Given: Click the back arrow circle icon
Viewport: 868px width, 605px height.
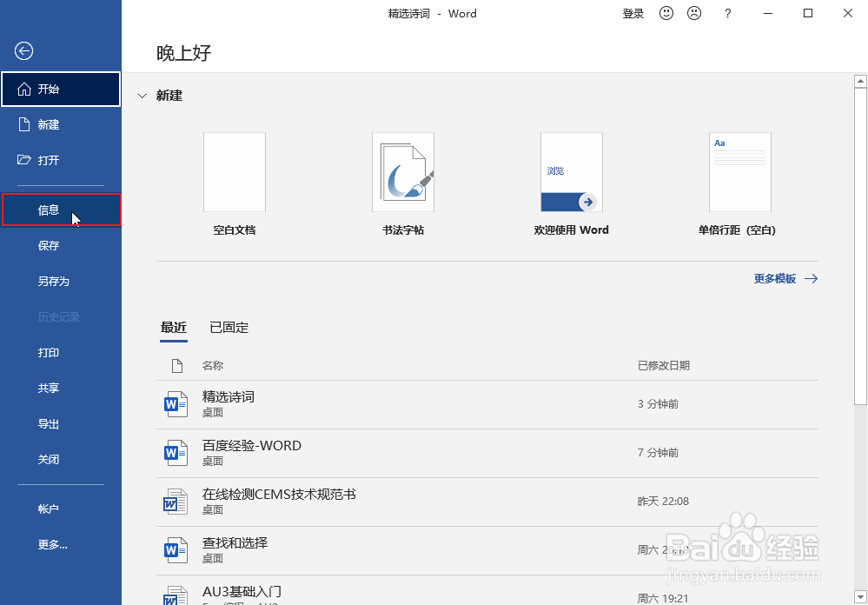Looking at the screenshot, I should pyautogui.click(x=23, y=51).
